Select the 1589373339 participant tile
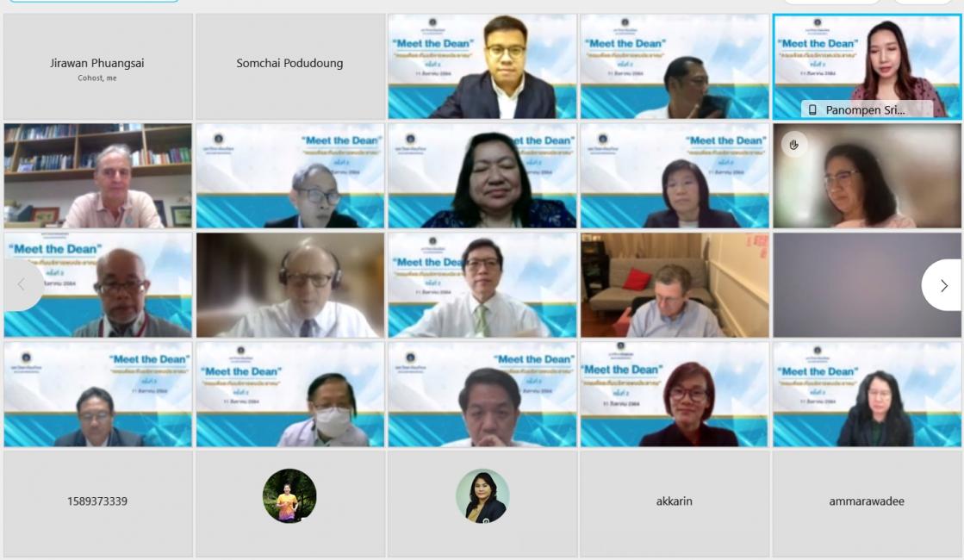The image size is (964, 560). (97, 503)
